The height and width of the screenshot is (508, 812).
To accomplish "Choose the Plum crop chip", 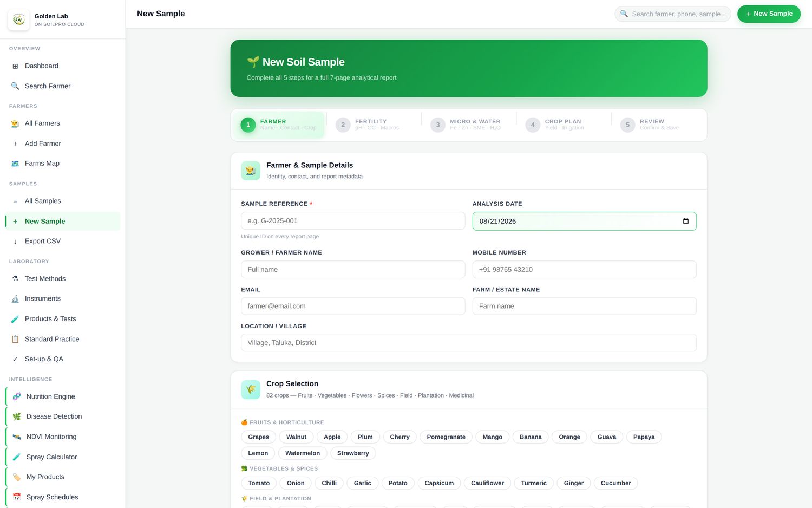I will (x=365, y=437).
